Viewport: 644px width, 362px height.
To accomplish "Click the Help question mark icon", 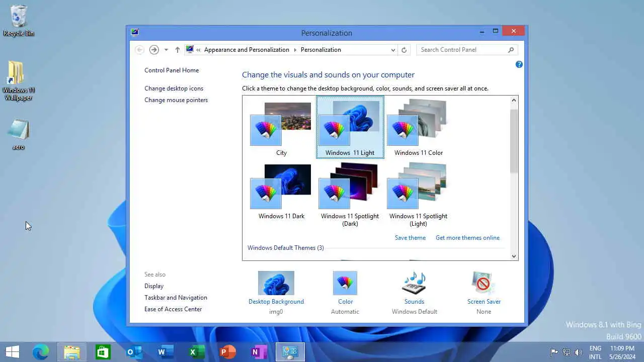I will tap(519, 64).
